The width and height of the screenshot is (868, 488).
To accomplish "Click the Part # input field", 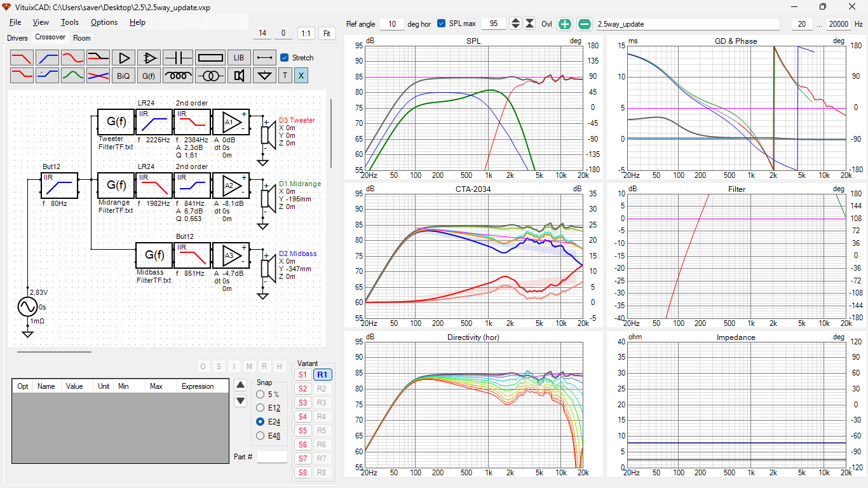I will tap(272, 457).
